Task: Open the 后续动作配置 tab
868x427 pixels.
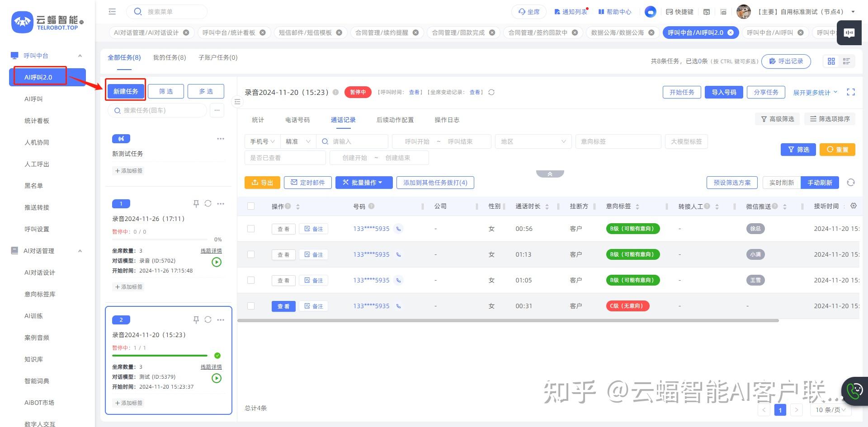Action: coord(395,120)
